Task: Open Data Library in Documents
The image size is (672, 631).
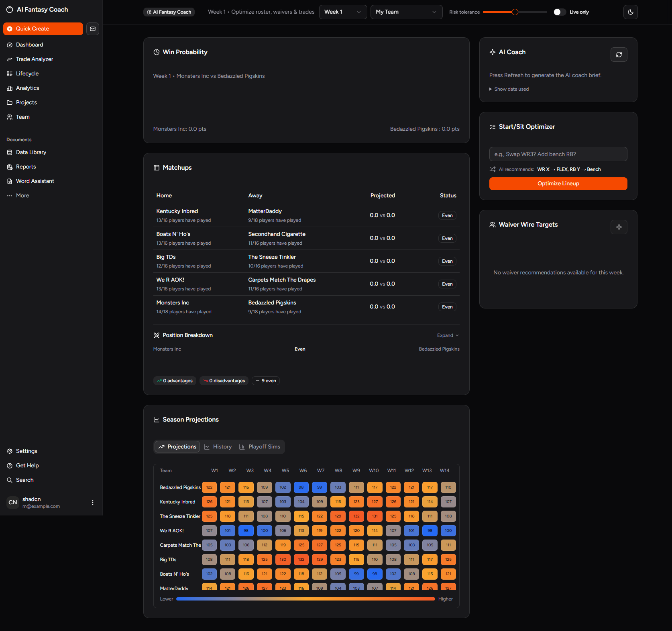Action: 31,152
